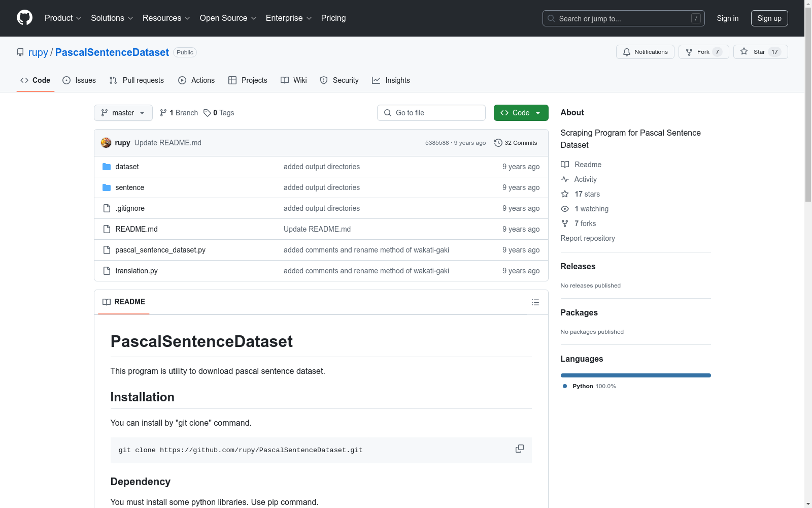Screen dimensions: 812x508
Task: Click the Sign up button
Action: point(769,18)
